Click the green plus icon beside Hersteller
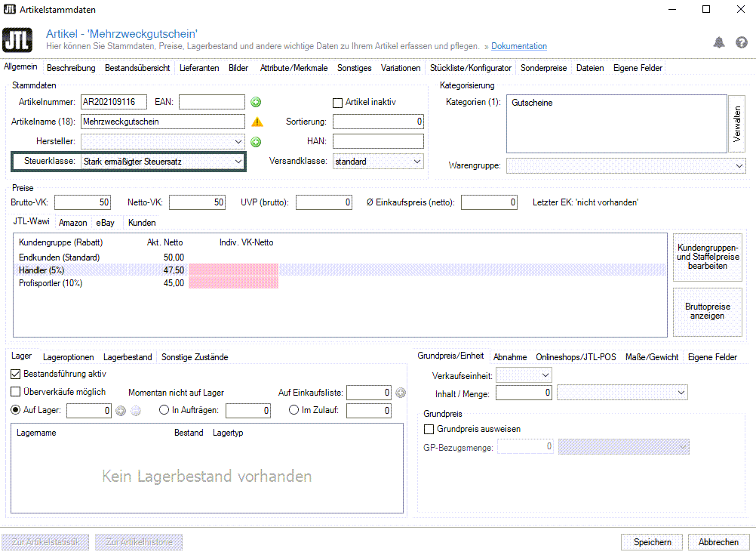 (256, 141)
